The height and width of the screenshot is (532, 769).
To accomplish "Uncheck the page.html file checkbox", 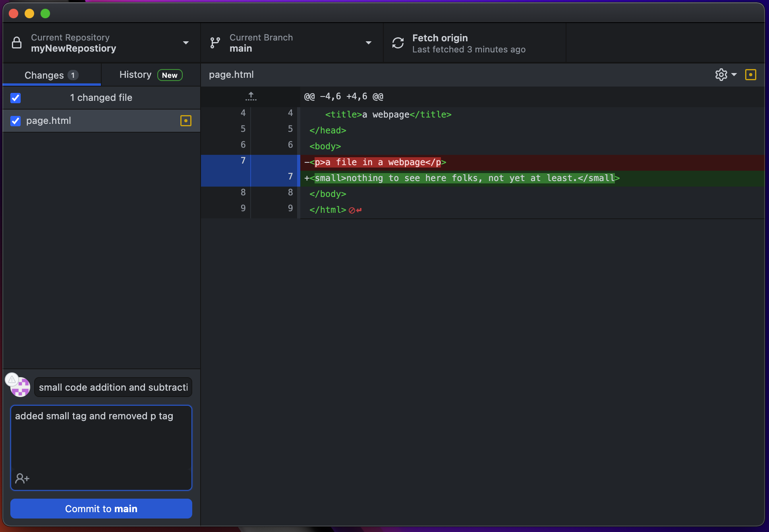I will [15, 121].
